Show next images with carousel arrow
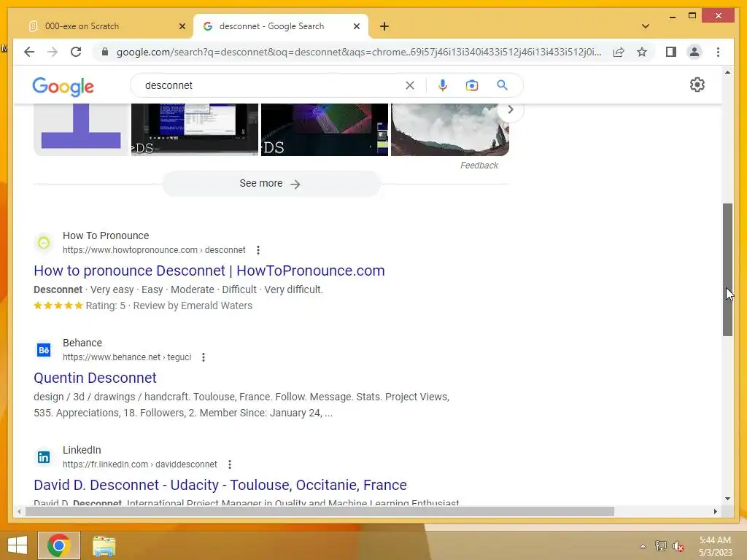747x560 pixels. [x=510, y=109]
